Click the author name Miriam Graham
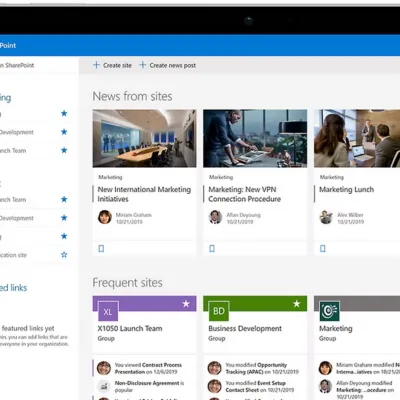The image size is (400, 400). tap(134, 215)
